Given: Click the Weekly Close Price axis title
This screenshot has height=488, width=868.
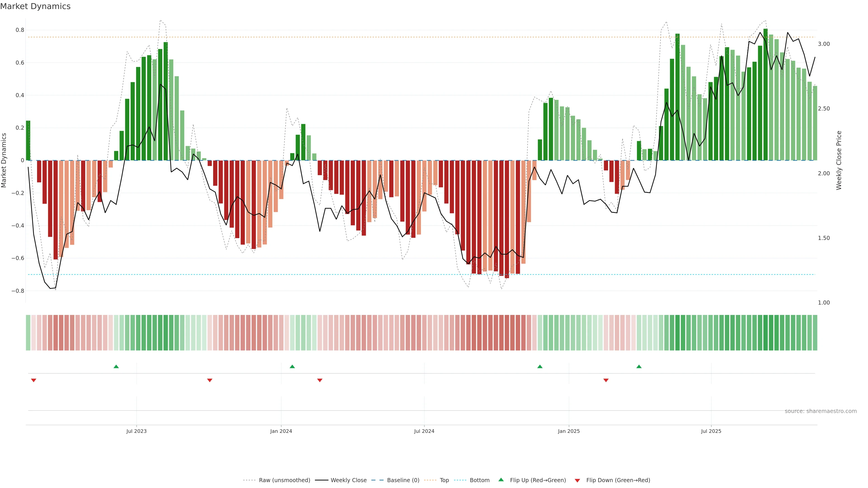Looking at the screenshot, I should tap(839, 160).
